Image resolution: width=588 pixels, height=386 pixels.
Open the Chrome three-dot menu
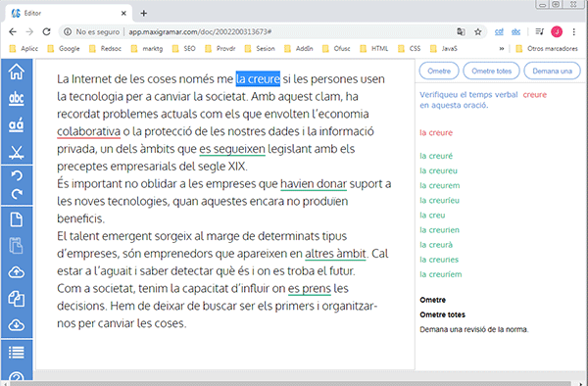573,32
